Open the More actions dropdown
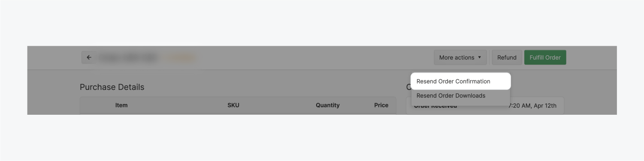This screenshot has height=161, width=644. (460, 57)
